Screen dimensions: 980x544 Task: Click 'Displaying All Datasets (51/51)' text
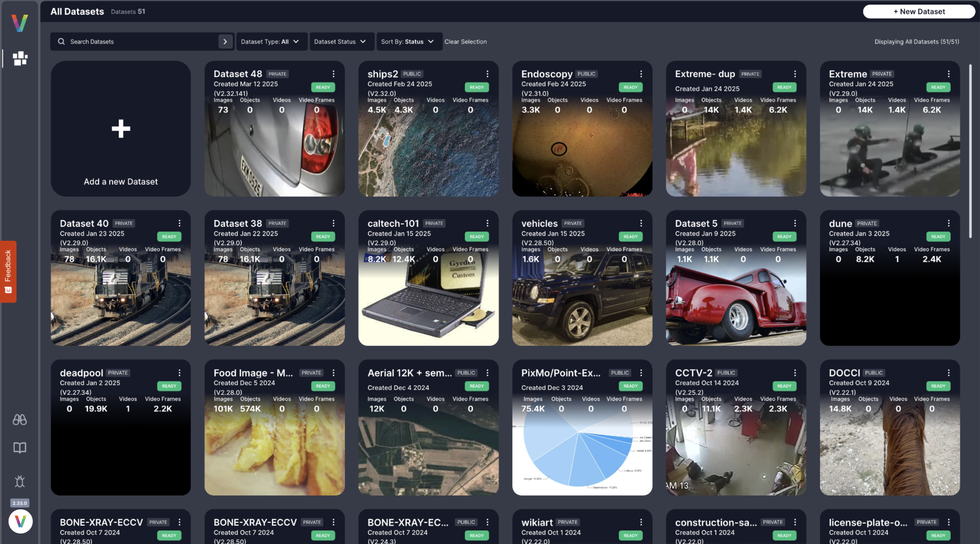click(916, 41)
